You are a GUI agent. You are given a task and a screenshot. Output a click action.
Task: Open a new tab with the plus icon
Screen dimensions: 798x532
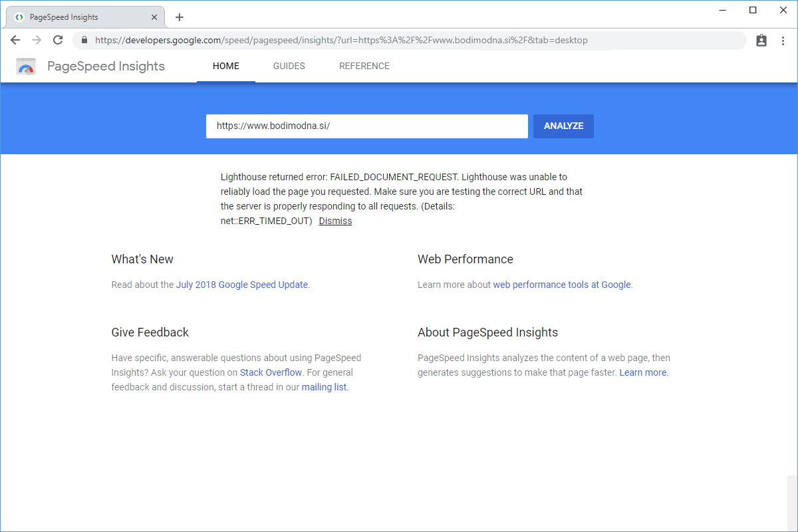[180, 17]
